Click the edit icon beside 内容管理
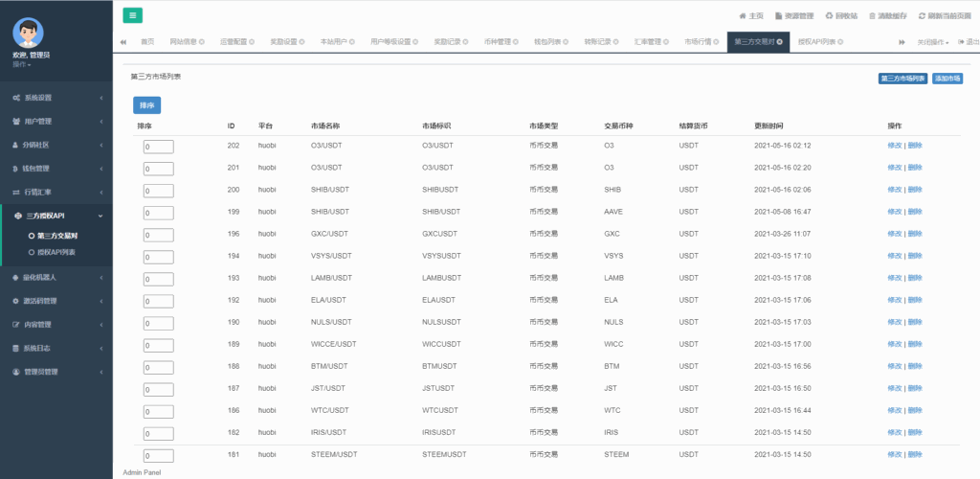Viewport: 980px width, 479px height. (16, 325)
